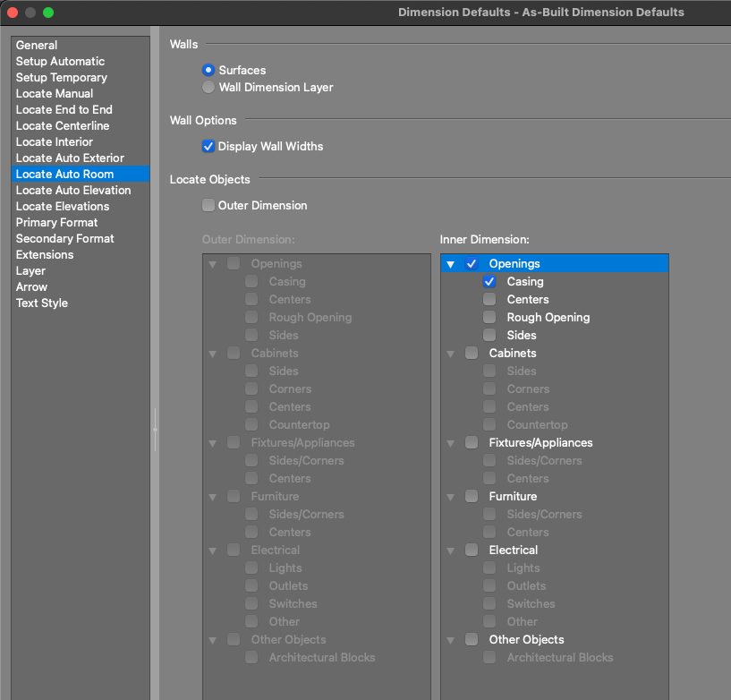Image resolution: width=731 pixels, height=700 pixels.
Task: Click the sidebar splitter handle
Action: tap(155, 430)
